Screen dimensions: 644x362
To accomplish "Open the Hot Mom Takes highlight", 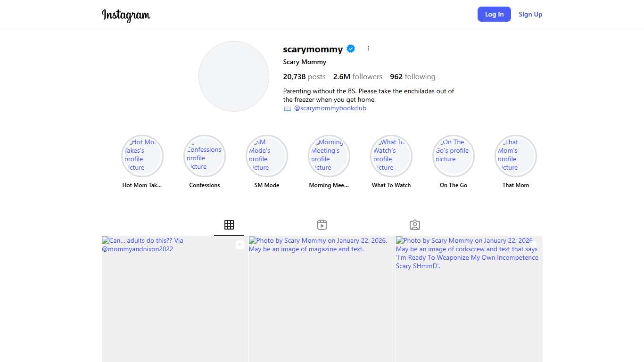I will [x=142, y=156].
